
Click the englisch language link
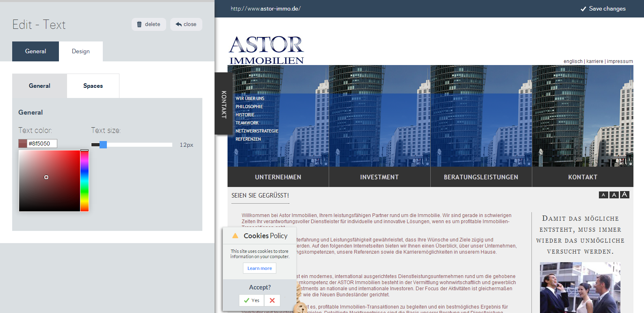573,61
